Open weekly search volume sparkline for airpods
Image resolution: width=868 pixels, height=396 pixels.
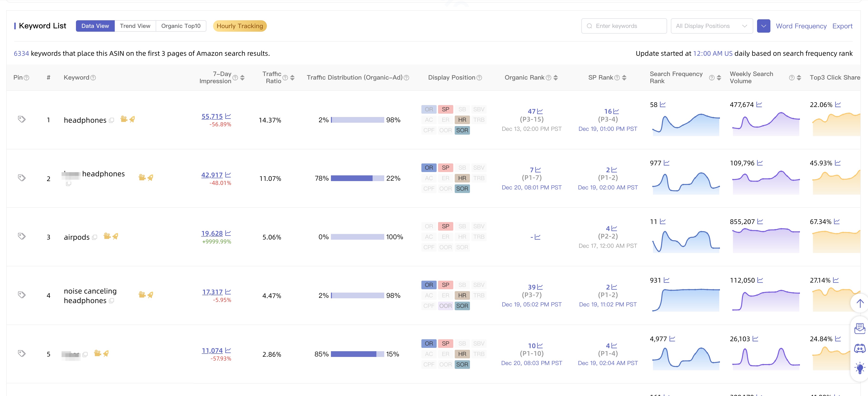point(766,240)
